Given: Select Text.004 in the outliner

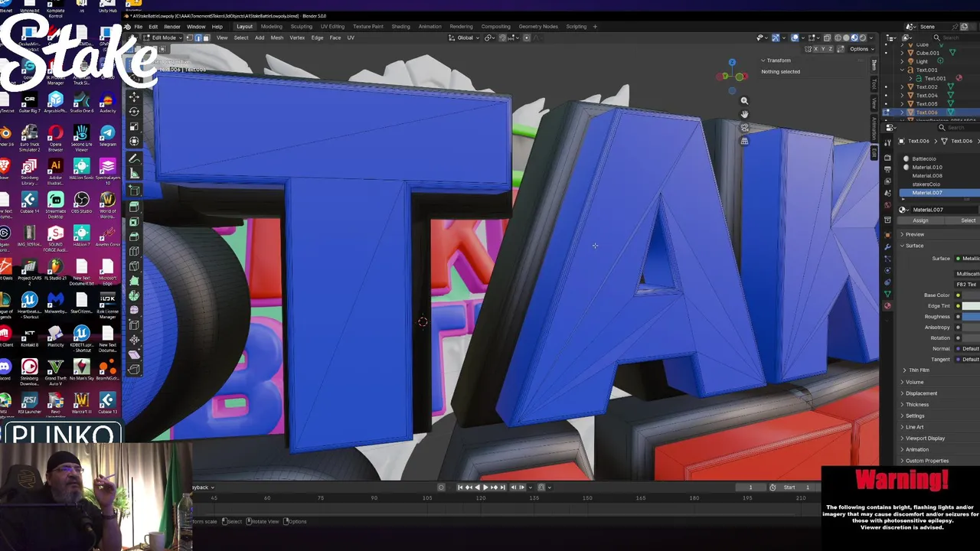Looking at the screenshot, I should 926,96.
